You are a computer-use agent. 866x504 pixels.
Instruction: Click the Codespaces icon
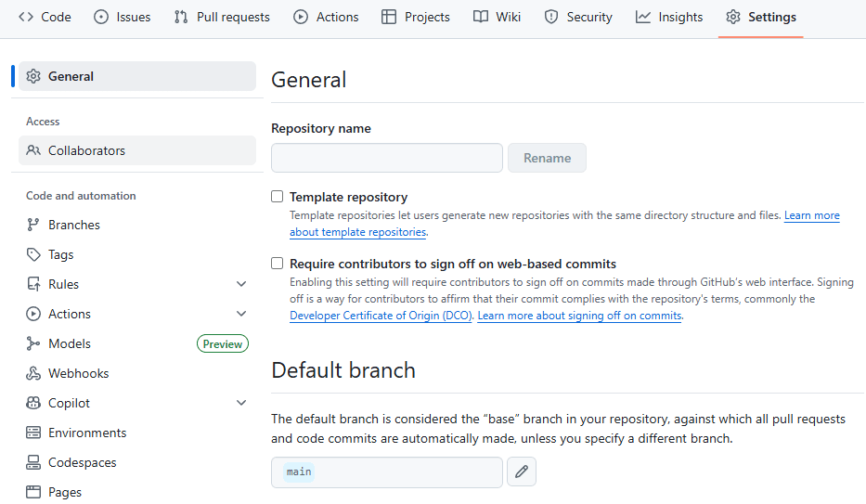click(x=33, y=462)
